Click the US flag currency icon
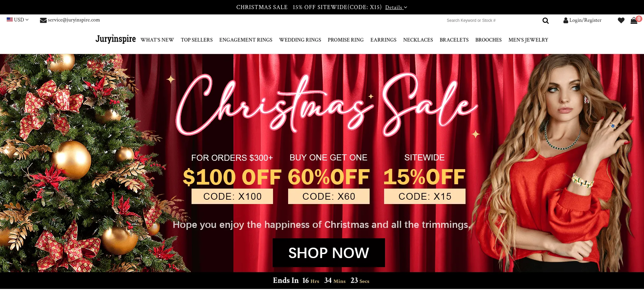This screenshot has height=298, width=644. coord(10,19)
